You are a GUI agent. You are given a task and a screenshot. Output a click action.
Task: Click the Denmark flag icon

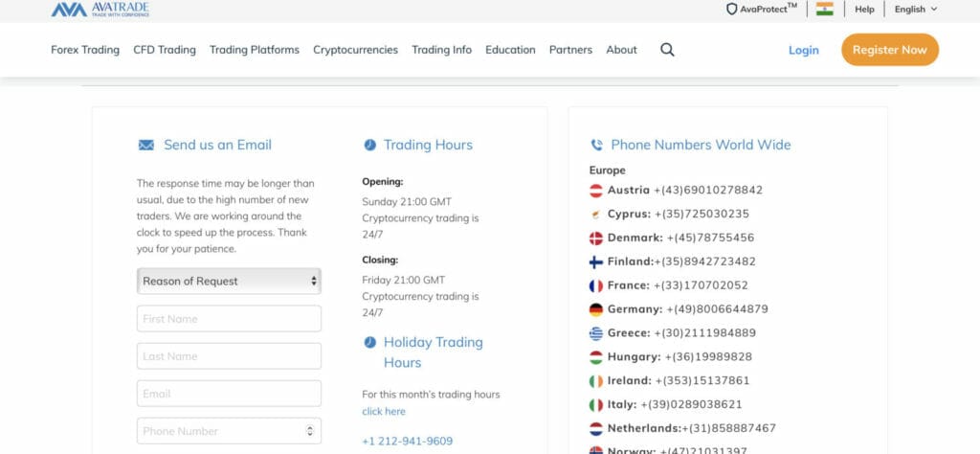pyautogui.click(x=596, y=238)
